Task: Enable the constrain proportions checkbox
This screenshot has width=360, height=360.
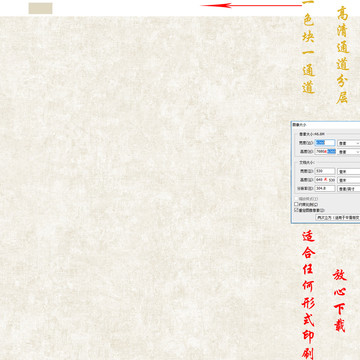Action: click(296, 204)
